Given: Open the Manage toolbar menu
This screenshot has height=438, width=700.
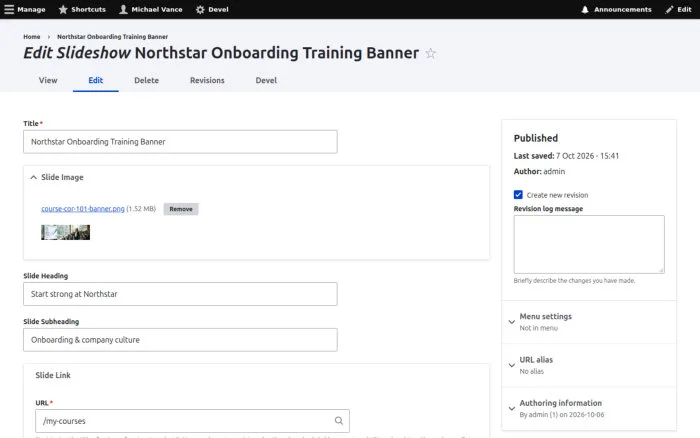Looking at the screenshot, I should click(x=25, y=9).
